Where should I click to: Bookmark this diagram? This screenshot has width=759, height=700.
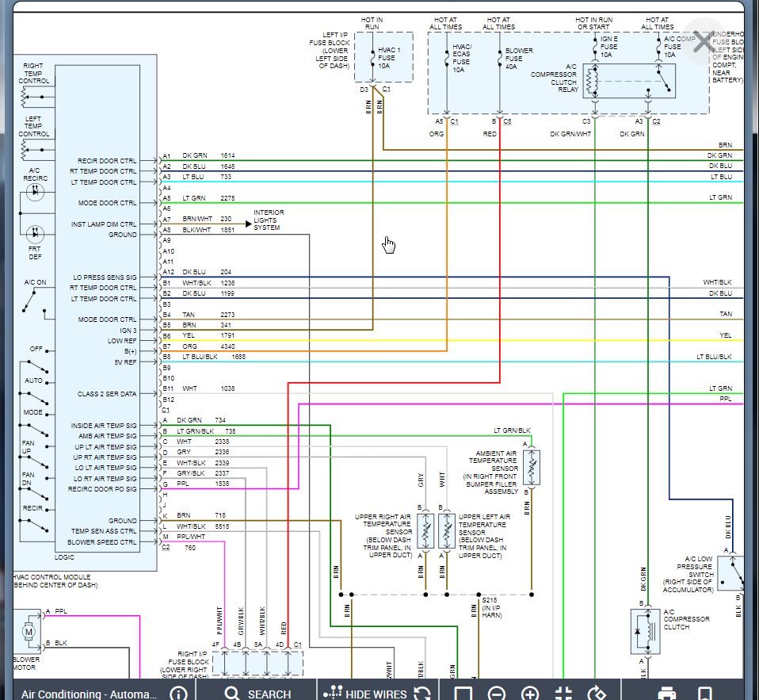tap(705, 694)
